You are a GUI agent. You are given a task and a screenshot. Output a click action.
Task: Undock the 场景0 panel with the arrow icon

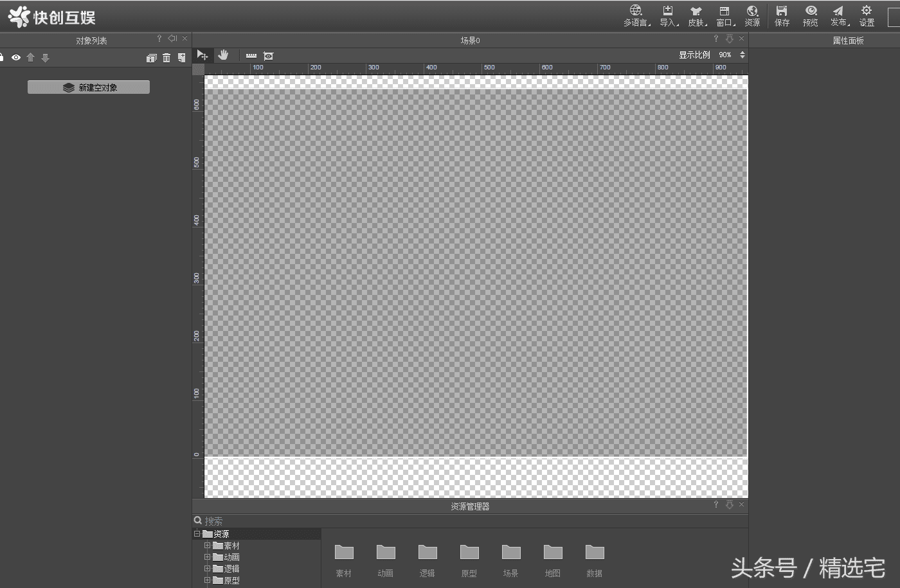click(729, 39)
